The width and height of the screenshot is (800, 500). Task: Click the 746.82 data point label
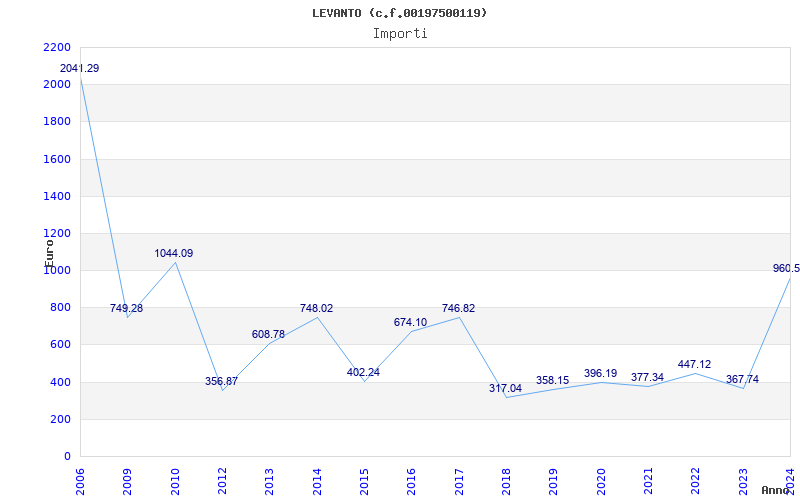pyautogui.click(x=458, y=308)
